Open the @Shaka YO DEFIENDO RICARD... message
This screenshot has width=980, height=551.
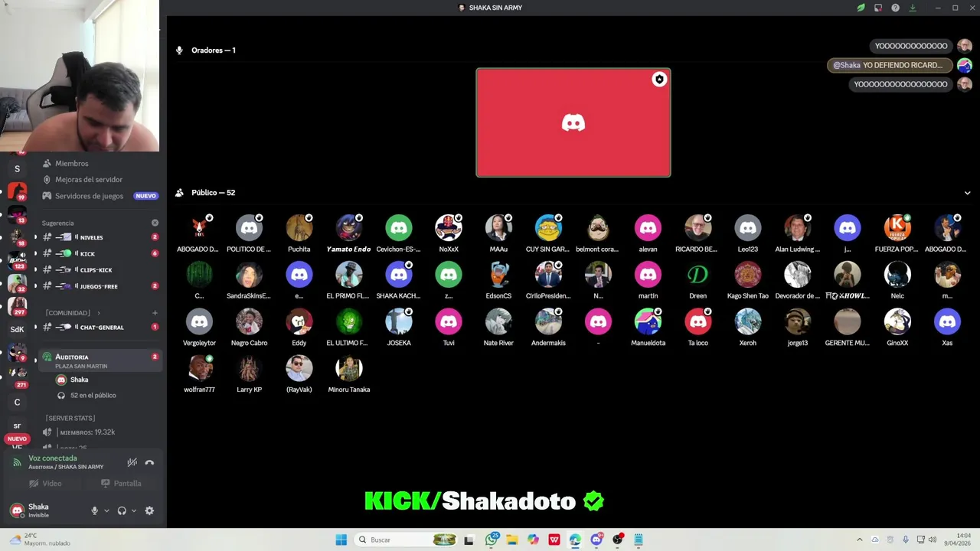tap(890, 65)
